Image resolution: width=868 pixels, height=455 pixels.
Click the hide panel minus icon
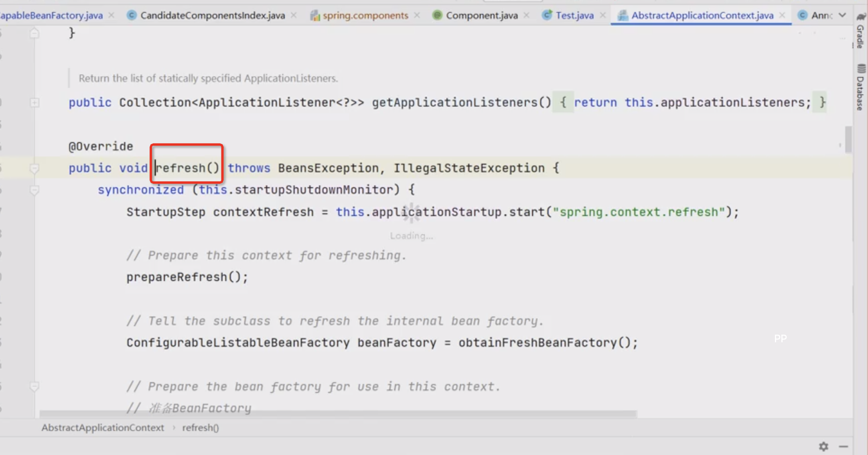tap(844, 446)
